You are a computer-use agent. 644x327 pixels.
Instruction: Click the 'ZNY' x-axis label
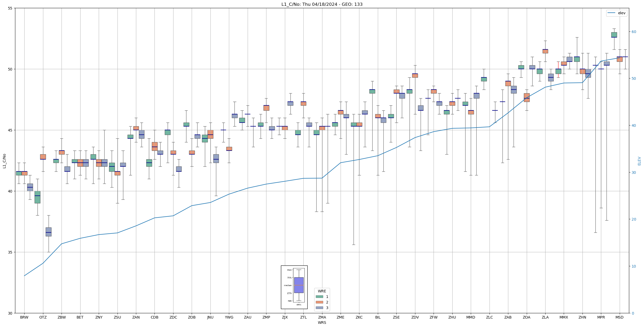(x=99, y=317)
